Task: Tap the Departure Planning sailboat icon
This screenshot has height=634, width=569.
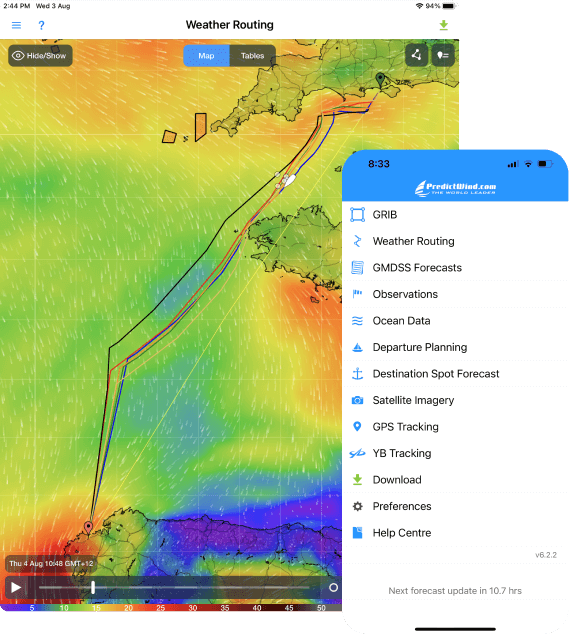Action: coord(357,347)
